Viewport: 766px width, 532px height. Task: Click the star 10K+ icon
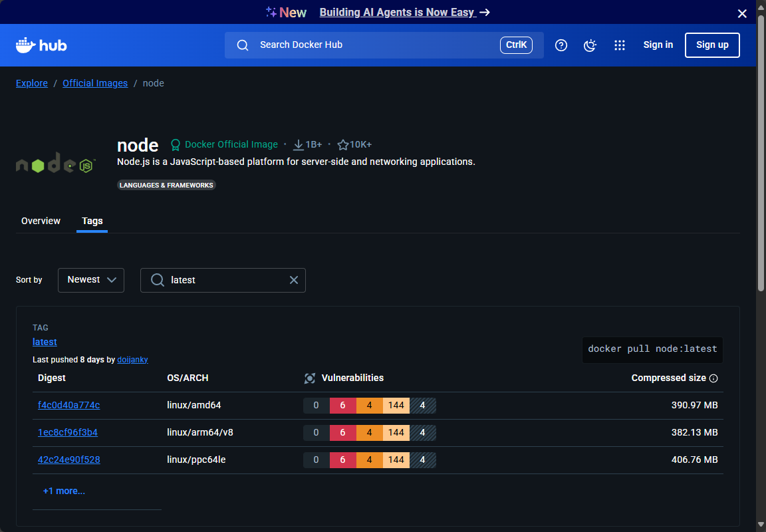[343, 144]
